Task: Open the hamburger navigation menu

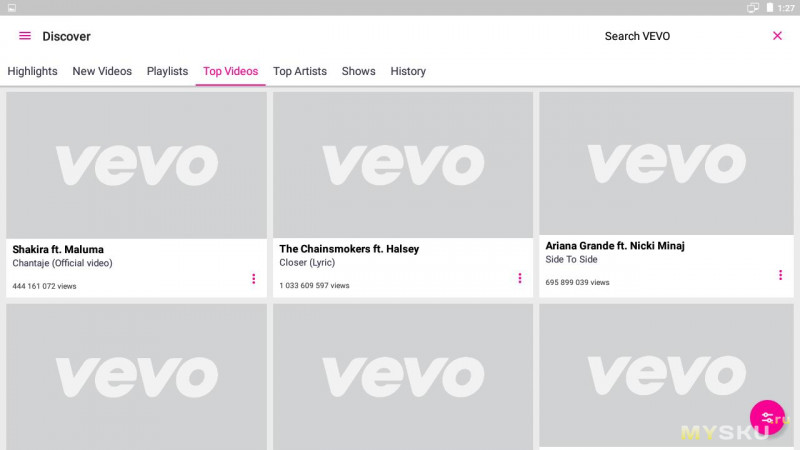Action: pos(25,36)
